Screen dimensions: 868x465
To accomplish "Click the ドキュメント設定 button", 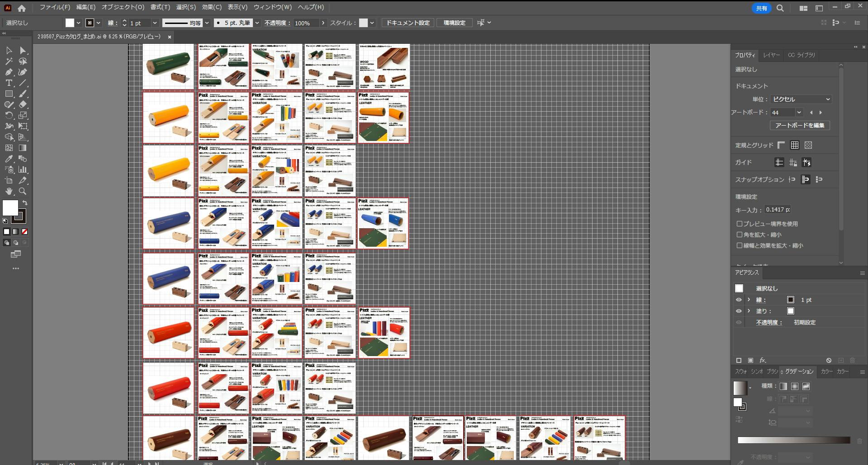I will [408, 23].
